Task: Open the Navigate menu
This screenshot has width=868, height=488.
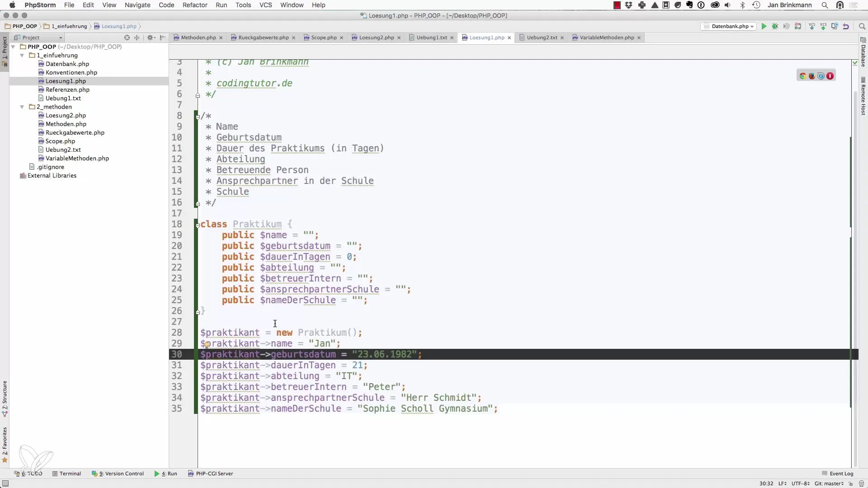Action: click(x=137, y=5)
